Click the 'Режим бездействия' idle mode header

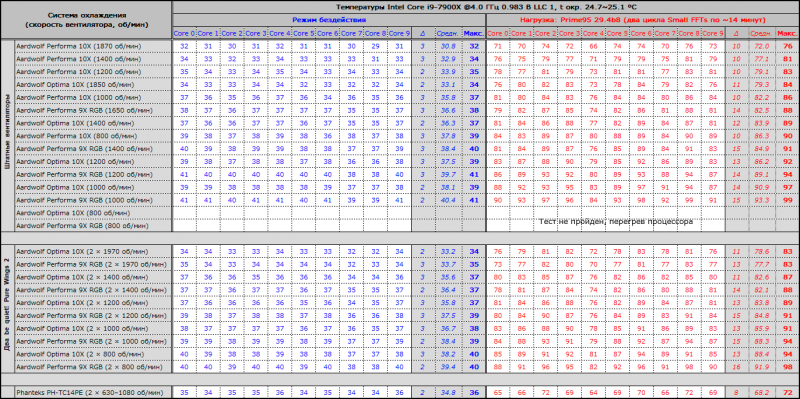pyautogui.click(x=329, y=20)
